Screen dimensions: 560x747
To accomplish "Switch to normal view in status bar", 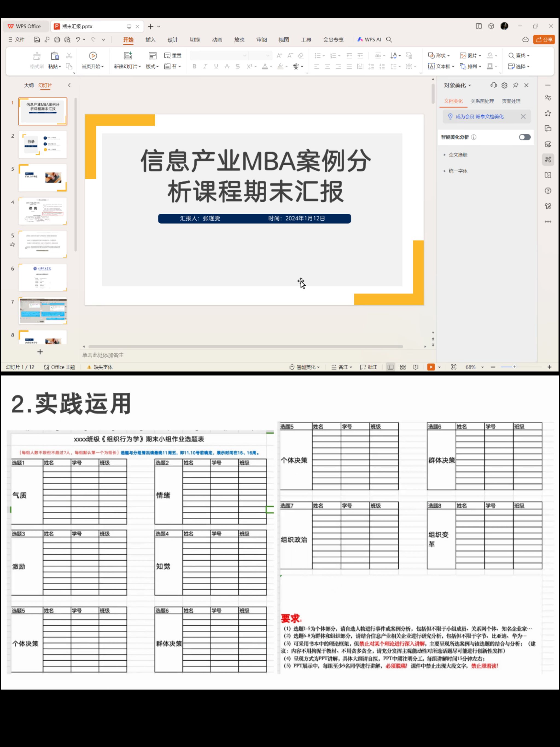I will pyautogui.click(x=390, y=367).
